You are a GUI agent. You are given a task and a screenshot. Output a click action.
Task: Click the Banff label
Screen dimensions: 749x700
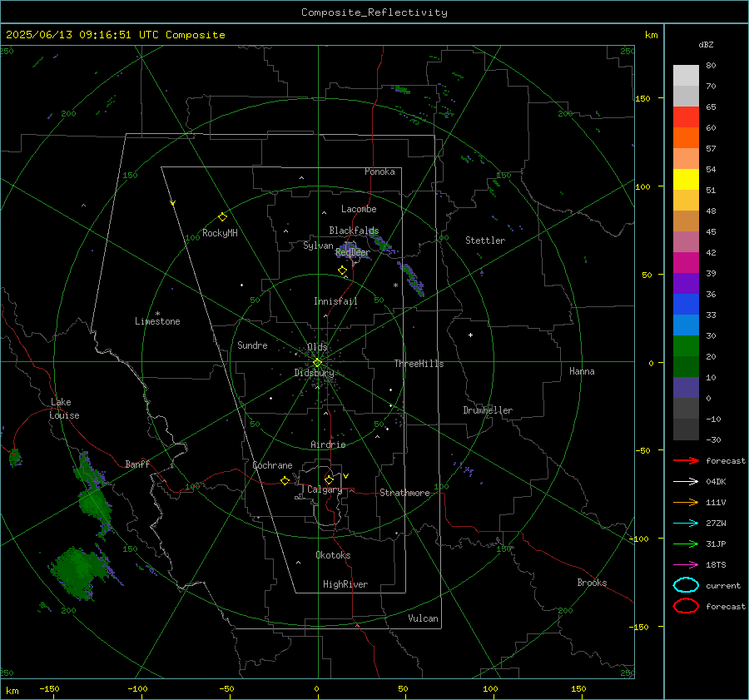tap(137, 464)
